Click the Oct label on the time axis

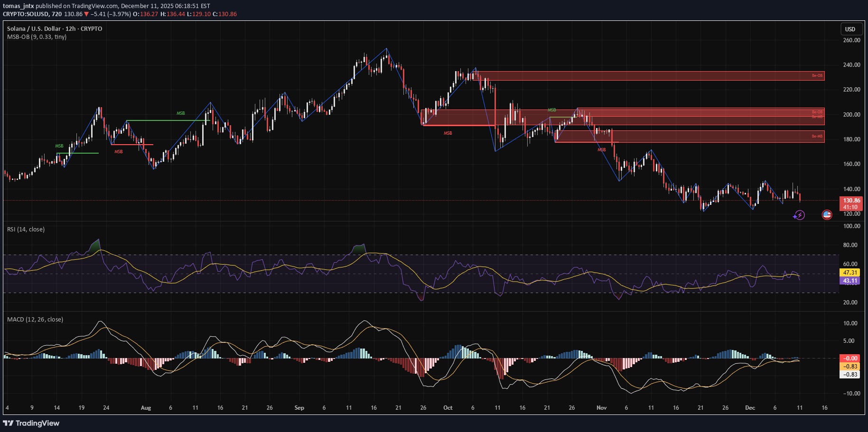[x=448, y=408]
